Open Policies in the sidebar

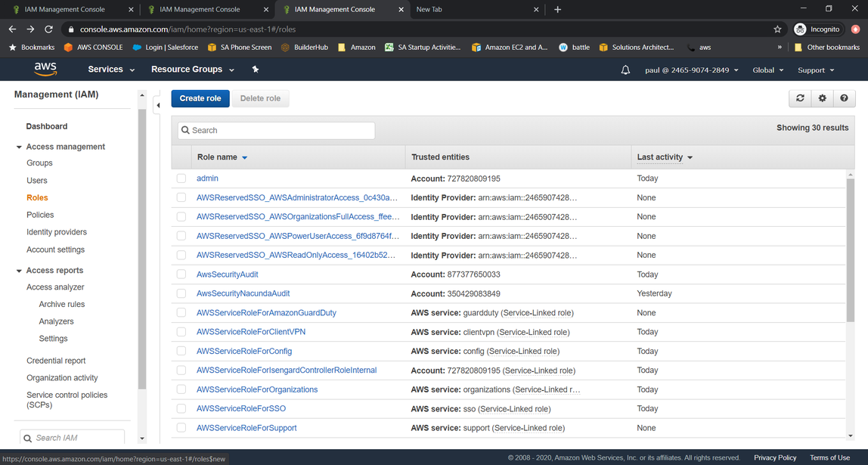coord(40,215)
